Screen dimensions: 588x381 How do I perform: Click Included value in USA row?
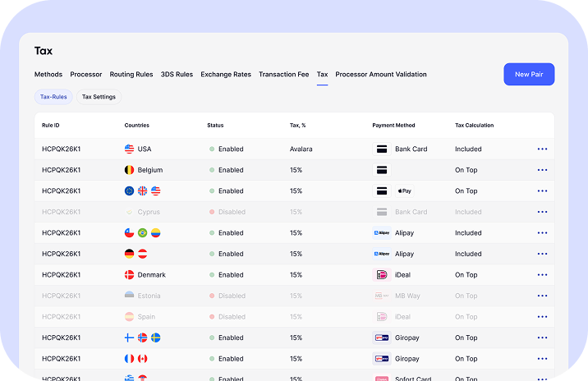pos(468,149)
